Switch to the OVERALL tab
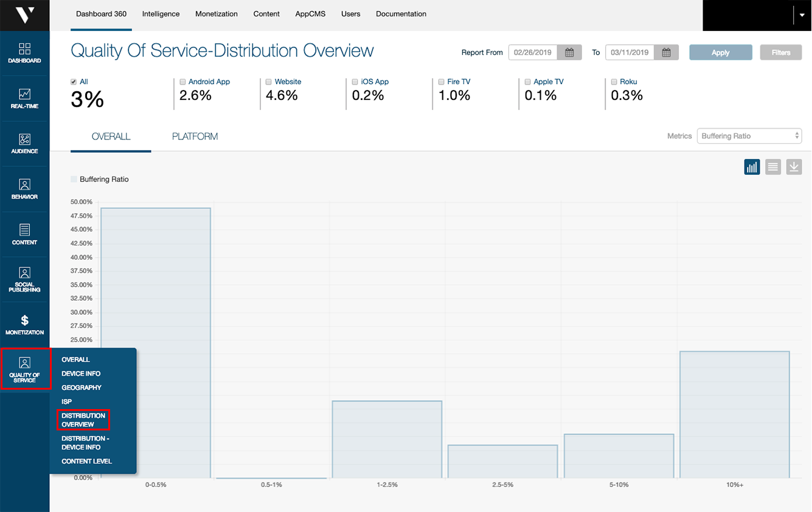The image size is (812, 512). pos(111,136)
